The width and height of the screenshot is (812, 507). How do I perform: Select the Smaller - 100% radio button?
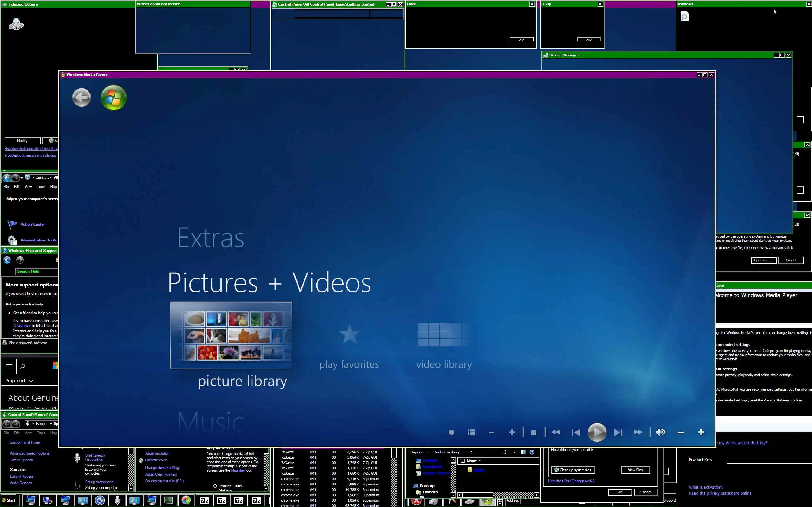tap(215, 486)
